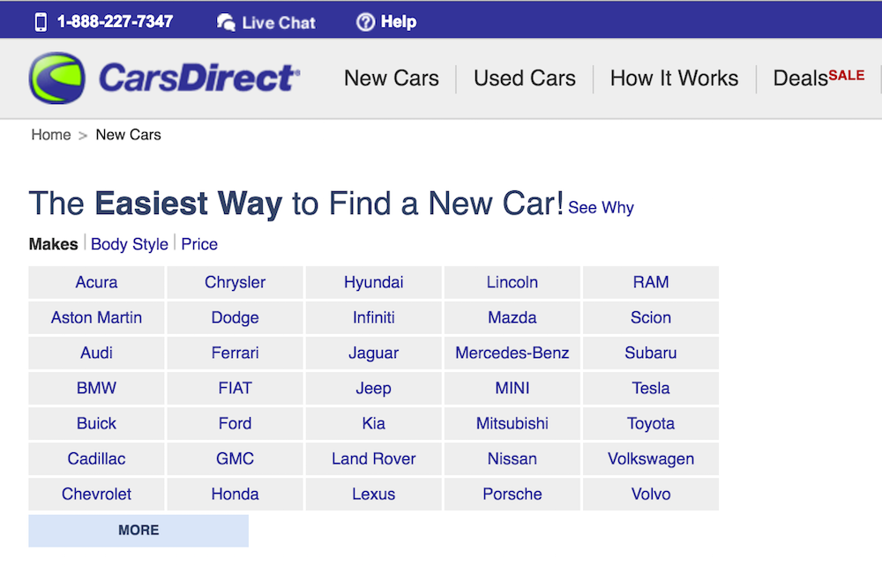Select Toyota make
Image resolution: width=882 pixels, height=588 pixels.
651,423
